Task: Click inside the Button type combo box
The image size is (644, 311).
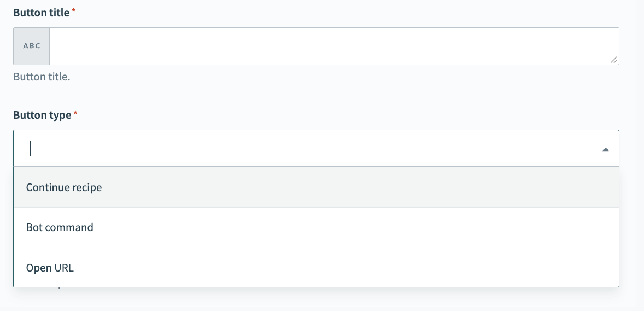Action: [x=306, y=148]
